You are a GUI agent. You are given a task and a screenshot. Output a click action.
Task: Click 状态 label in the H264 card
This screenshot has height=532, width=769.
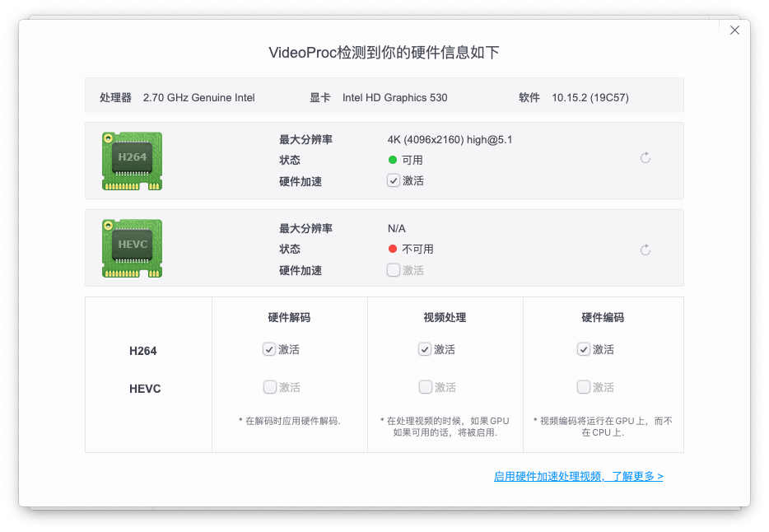[289, 160]
